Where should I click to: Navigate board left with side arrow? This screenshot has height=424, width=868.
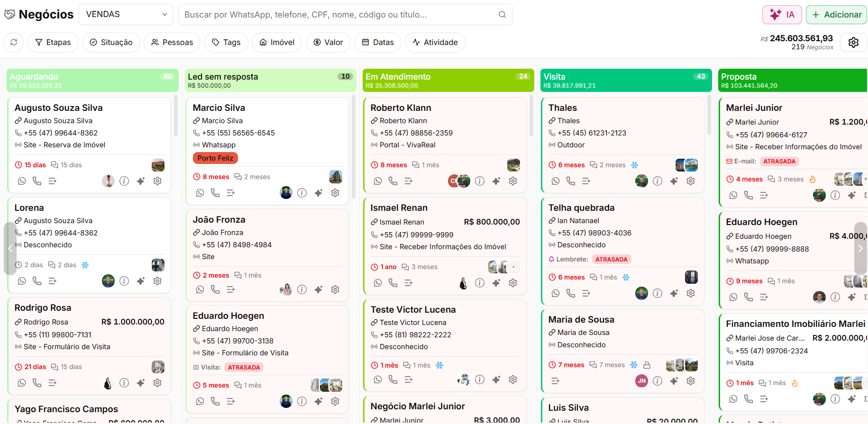pos(10,249)
